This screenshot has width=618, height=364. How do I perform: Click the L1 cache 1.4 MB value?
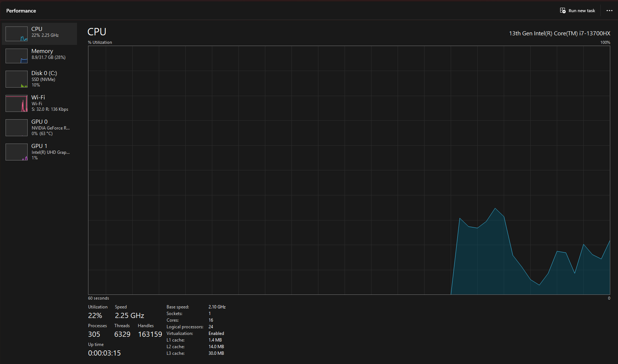click(215, 340)
